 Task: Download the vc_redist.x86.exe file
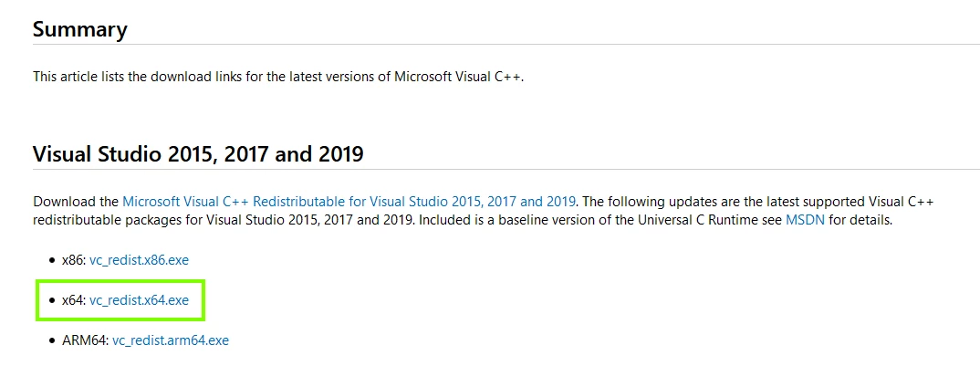tap(139, 260)
